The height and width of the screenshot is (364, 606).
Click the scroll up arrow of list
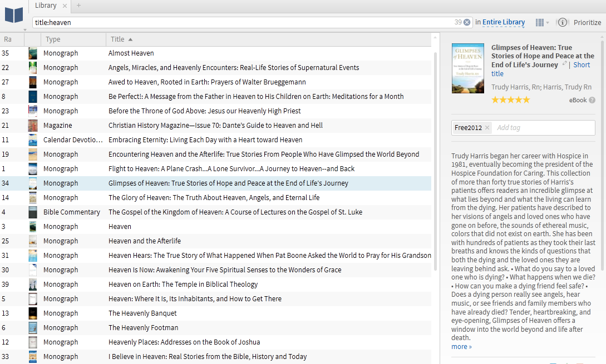click(x=435, y=37)
